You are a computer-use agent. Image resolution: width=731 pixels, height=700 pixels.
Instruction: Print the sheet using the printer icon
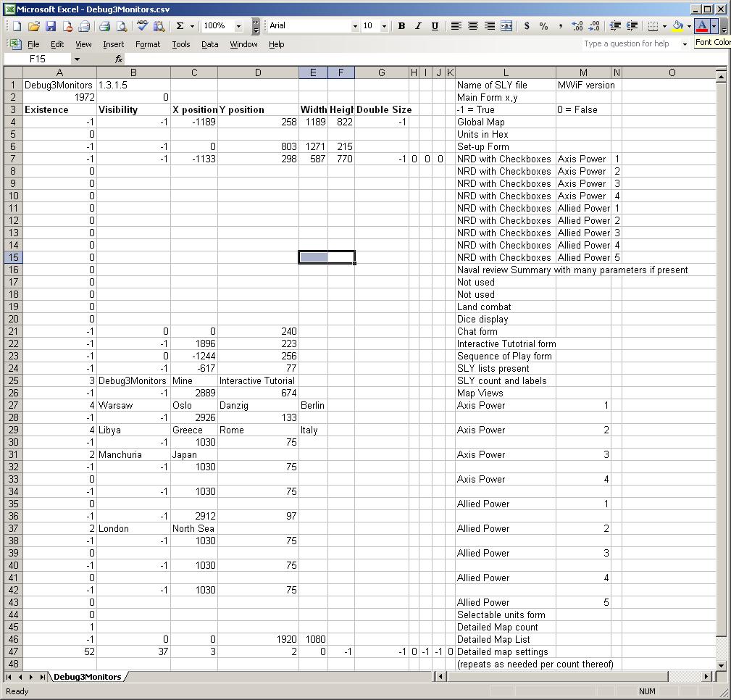click(x=105, y=26)
